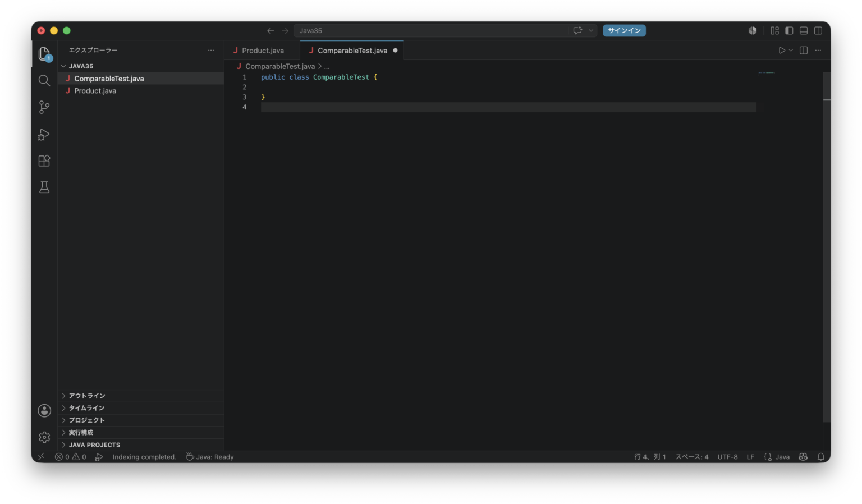Open the Source Control view

pyautogui.click(x=44, y=107)
